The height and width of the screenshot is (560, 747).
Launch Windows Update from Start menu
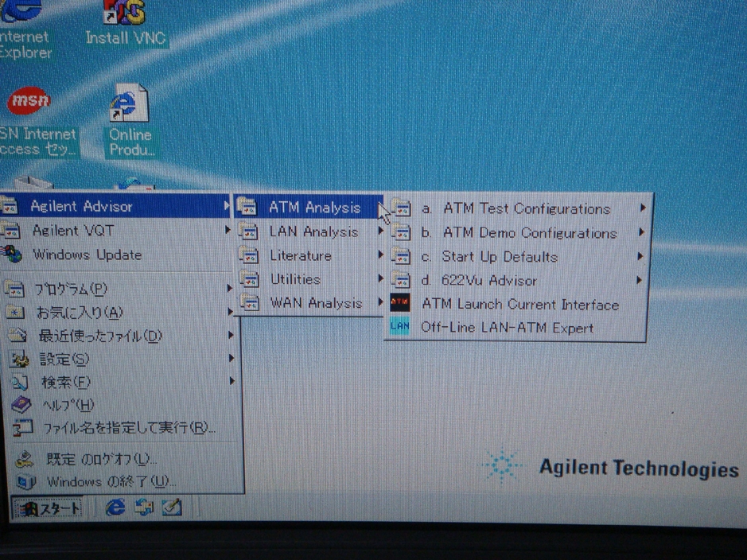(x=116, y=255)
